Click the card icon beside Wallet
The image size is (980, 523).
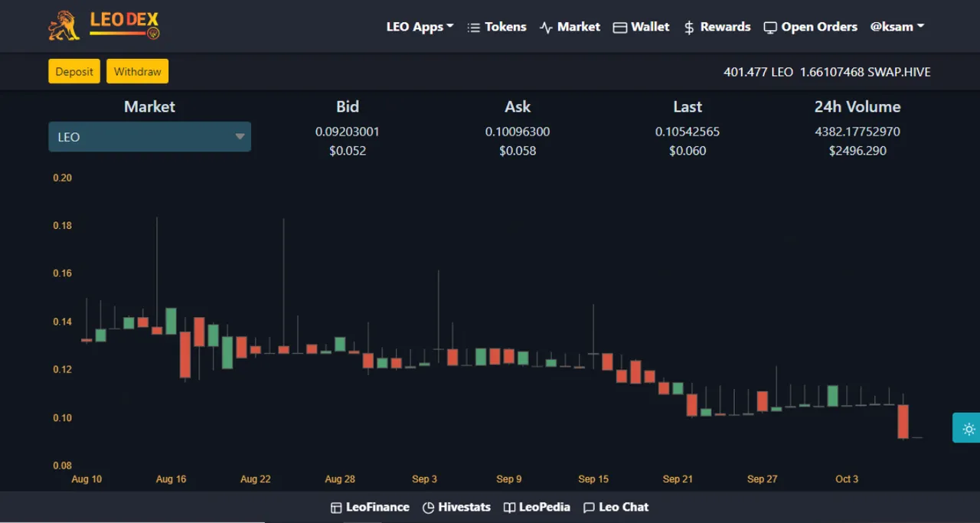point(619,28)
